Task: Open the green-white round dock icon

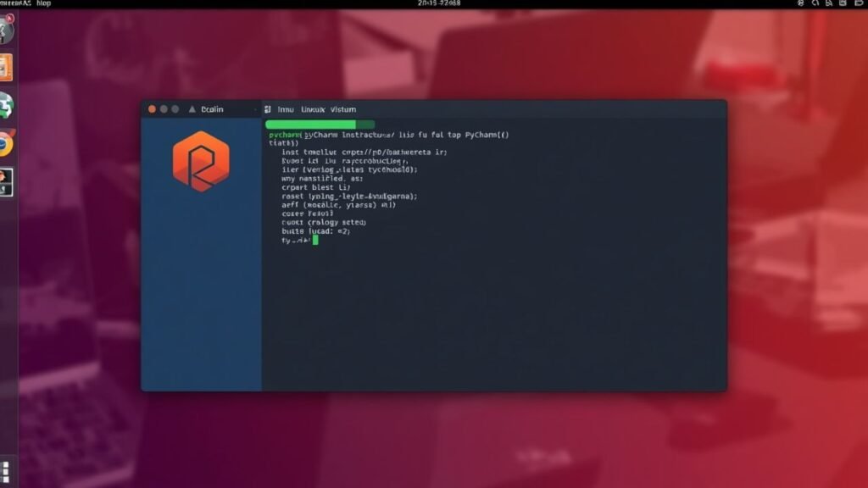Action: point(6,105)
